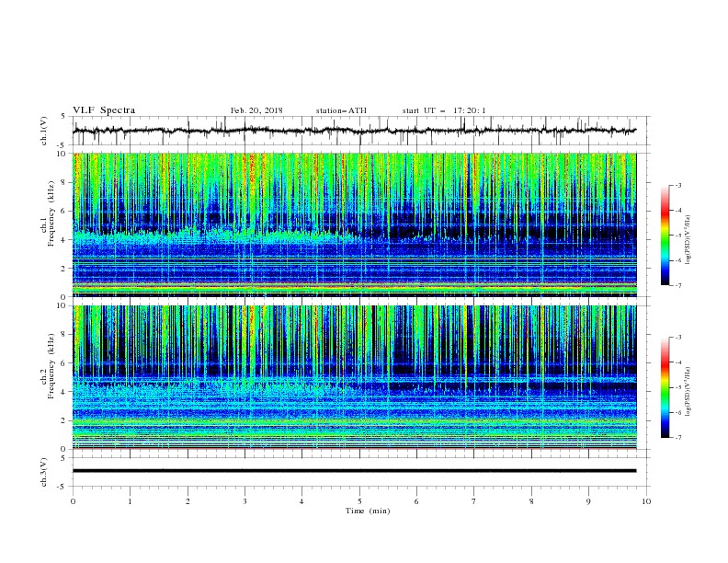The image size is (728, 563).
Task: Click the "VLF Spectra" plot title
Action: tap(104, 110)
